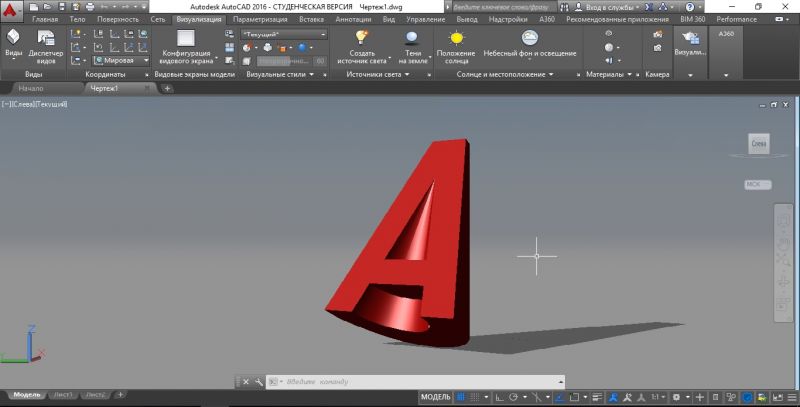Toggle the МОДЕЛЬ status bar button

(436, 397)
